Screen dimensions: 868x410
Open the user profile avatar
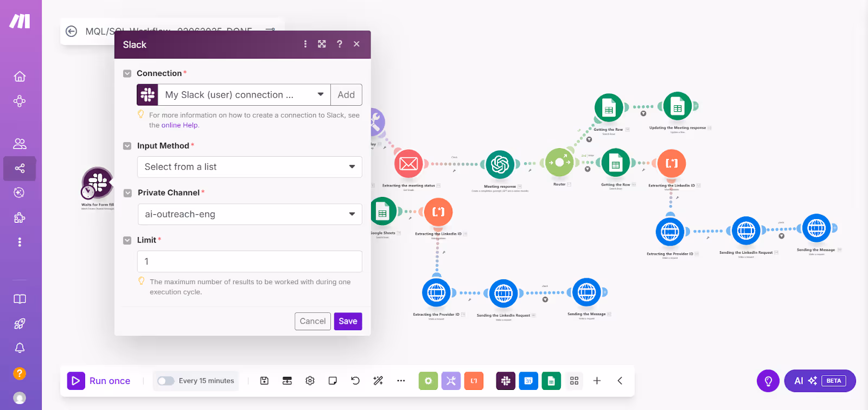pos(20,398)
